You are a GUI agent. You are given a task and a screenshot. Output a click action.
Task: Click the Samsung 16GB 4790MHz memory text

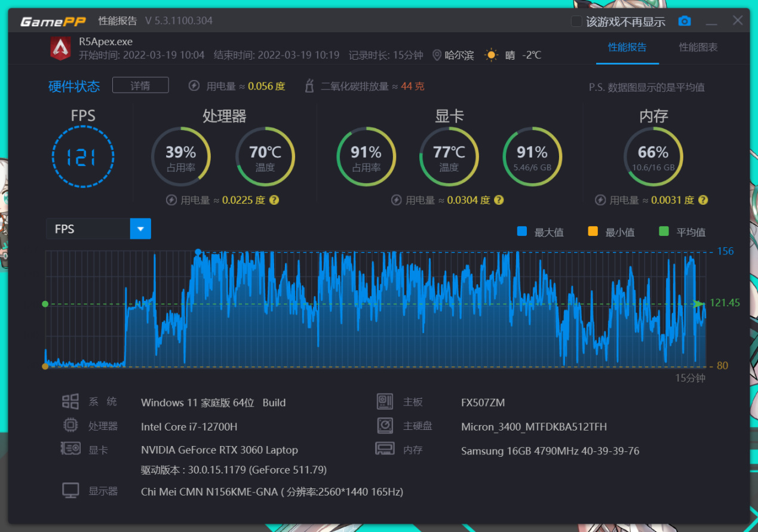tap(550, 451)
